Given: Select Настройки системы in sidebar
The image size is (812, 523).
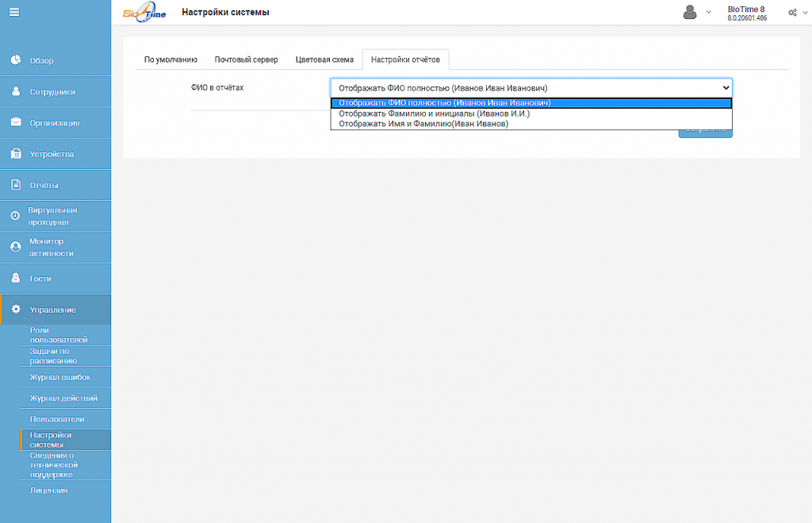Looking at the screenshot, I should (x=65, y=440).
